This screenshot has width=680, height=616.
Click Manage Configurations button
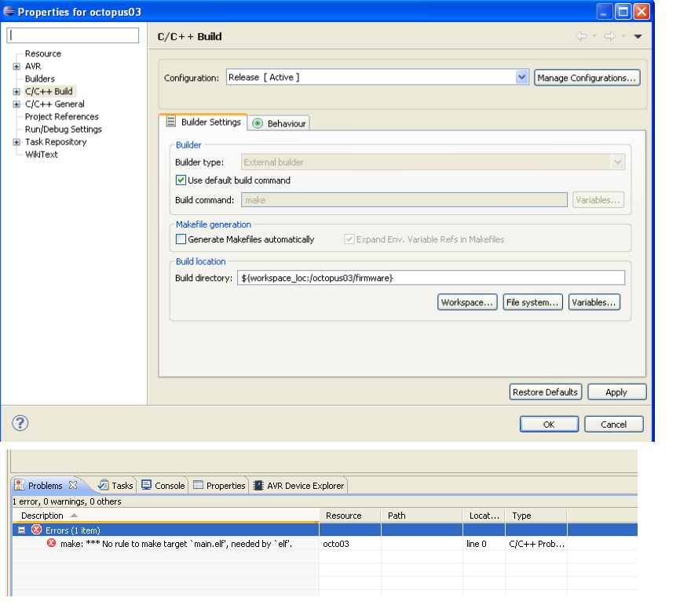pyautogui.click(x=587, y=78)
